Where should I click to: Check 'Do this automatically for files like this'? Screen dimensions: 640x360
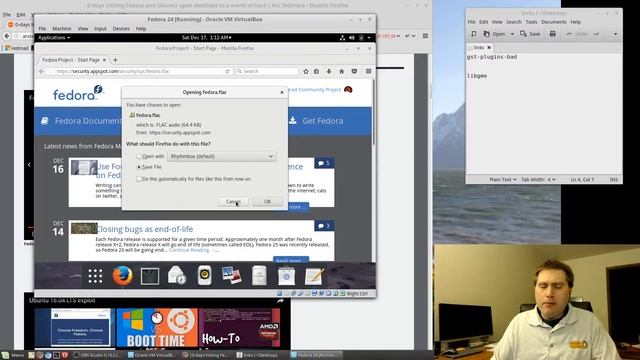pyautogui.click(x=139, y=179)
